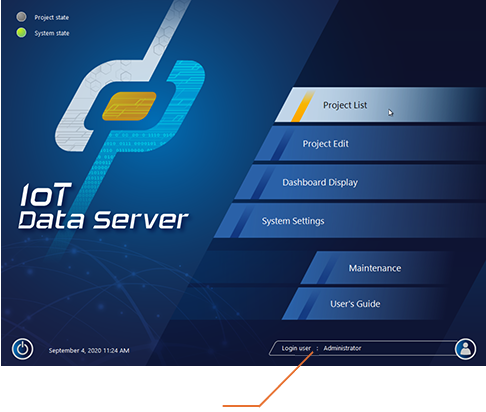
Task: Click the gray Project state indicator
Action: pyautogui.click(x=21, y=17)
